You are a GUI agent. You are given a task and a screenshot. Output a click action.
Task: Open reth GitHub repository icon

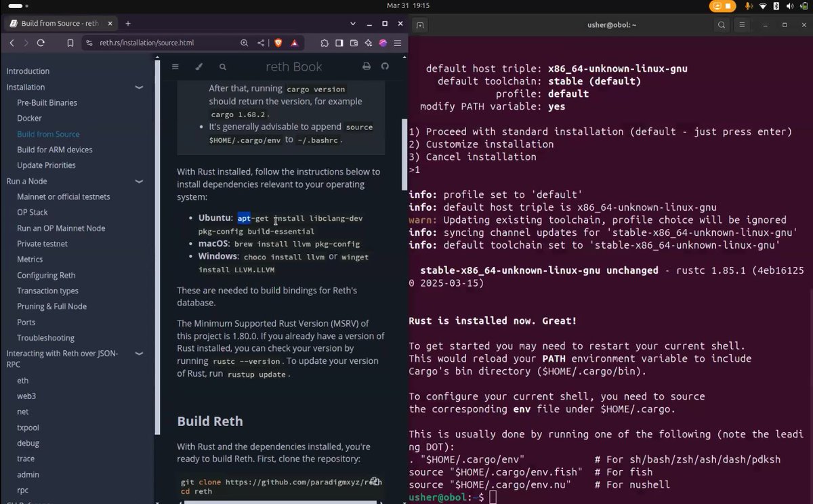coord(385,66)
